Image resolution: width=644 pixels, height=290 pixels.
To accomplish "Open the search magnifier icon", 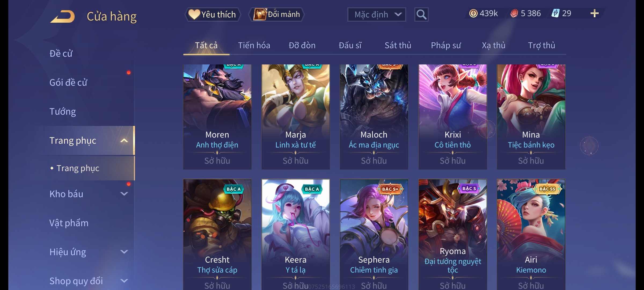I will (421, 15).
